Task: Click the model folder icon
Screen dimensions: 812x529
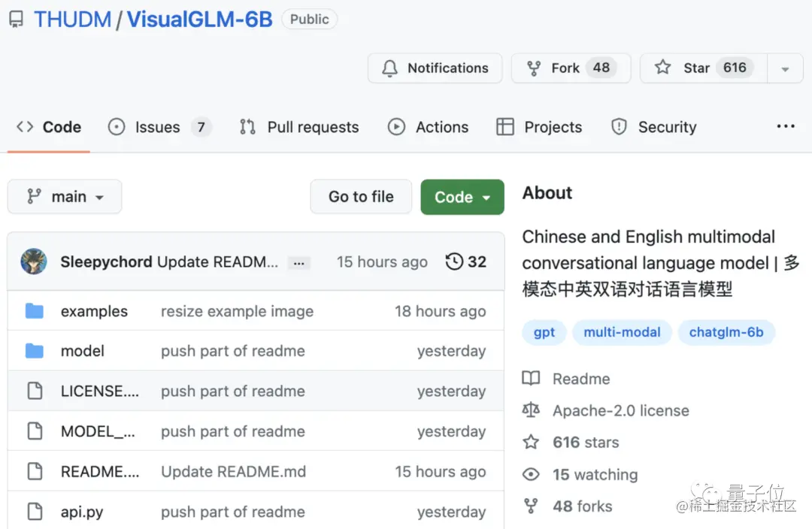Action: [35, 351]
